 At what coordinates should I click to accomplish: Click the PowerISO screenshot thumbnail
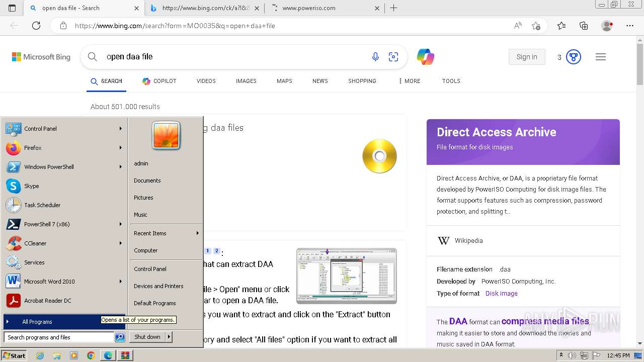[347, 276]
